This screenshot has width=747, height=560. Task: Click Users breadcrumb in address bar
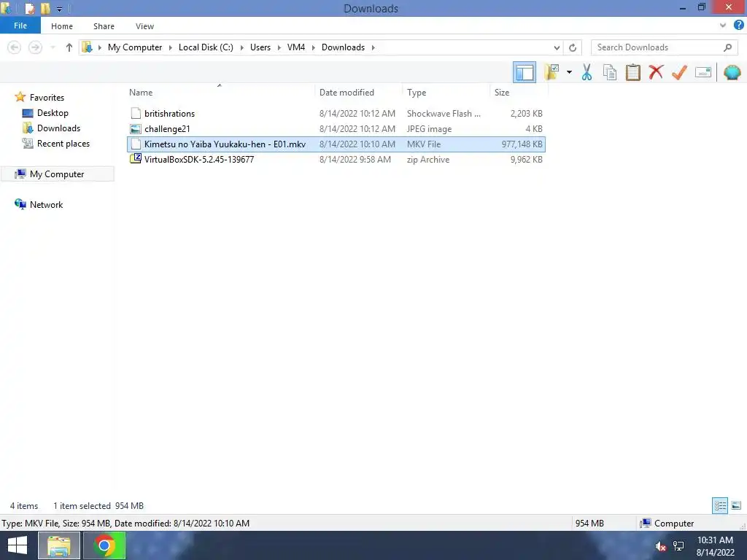tap(260, 47)
